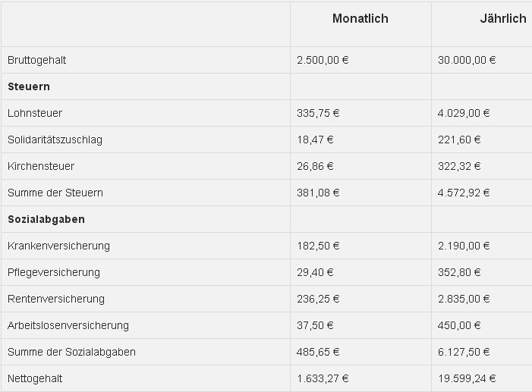Select the Sozialabgaben section heading

click(46, 219)
